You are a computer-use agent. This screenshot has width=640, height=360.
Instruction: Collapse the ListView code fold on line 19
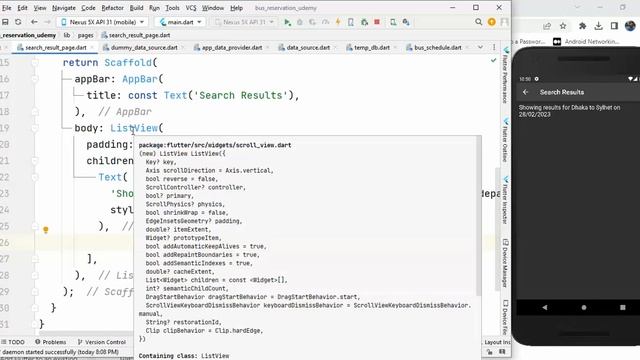(x=35, y=128)
